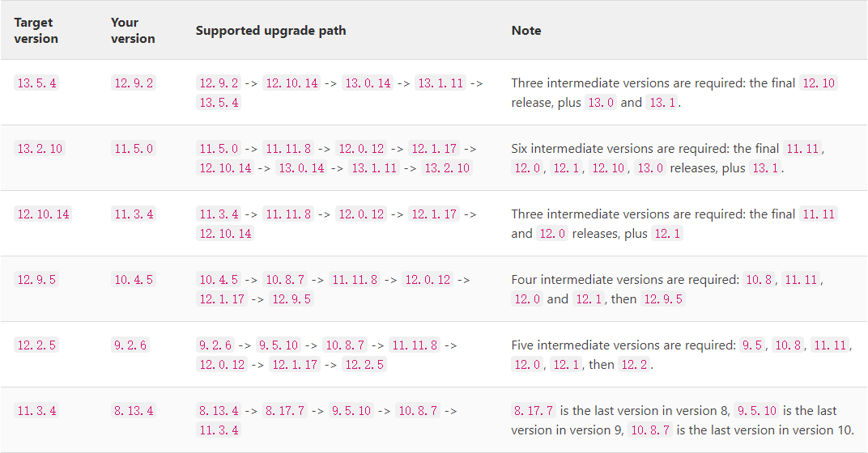
Task: Click 10.8.7 in the 12.9.5 target row path
Action: pyautogui.click(x=284, y=279)
